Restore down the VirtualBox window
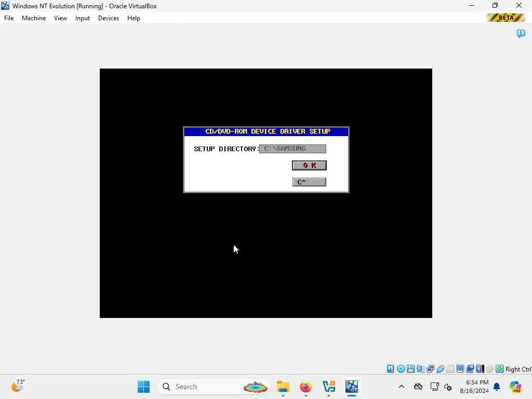 click(x=495, y=6)
